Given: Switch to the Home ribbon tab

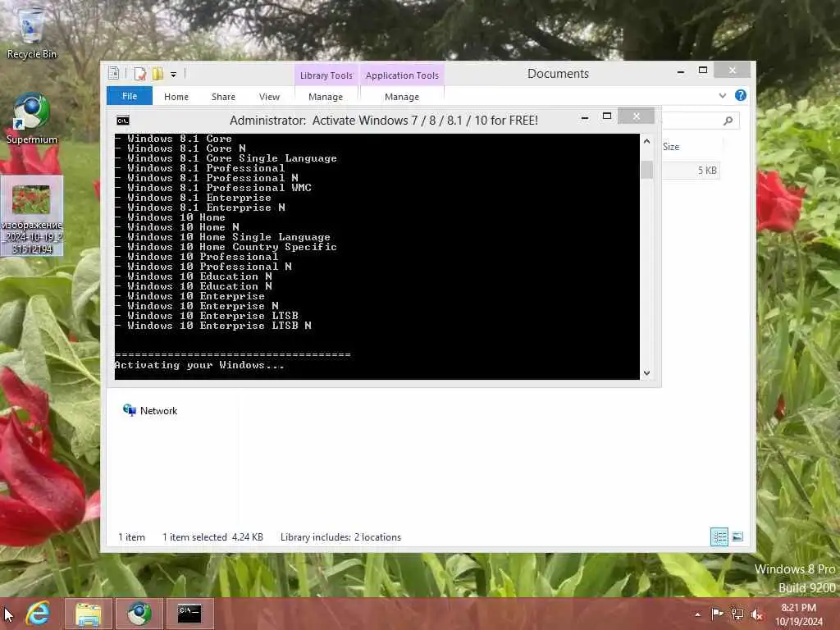Looking at the screenshot, I should point(176,97).
